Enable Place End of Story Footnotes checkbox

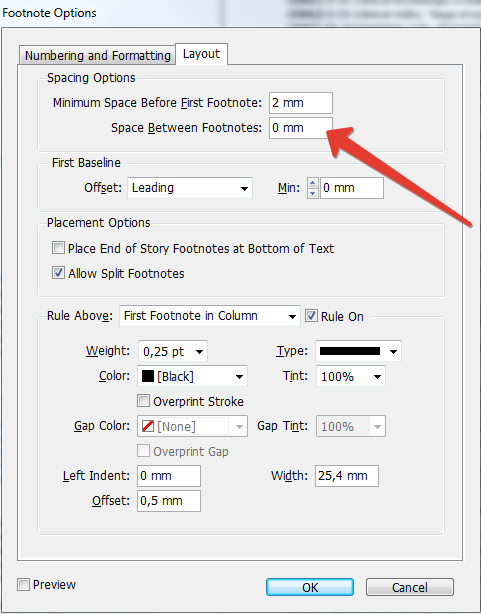[58, 248]
